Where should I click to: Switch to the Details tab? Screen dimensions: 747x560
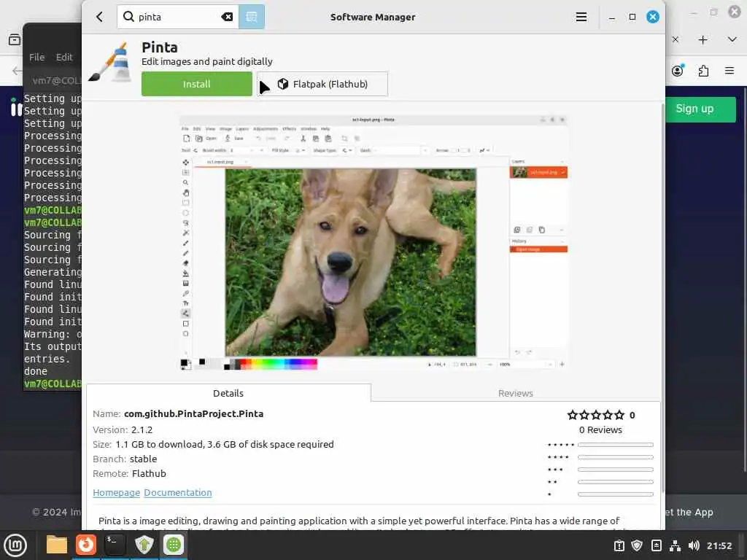tap(228, 393)
